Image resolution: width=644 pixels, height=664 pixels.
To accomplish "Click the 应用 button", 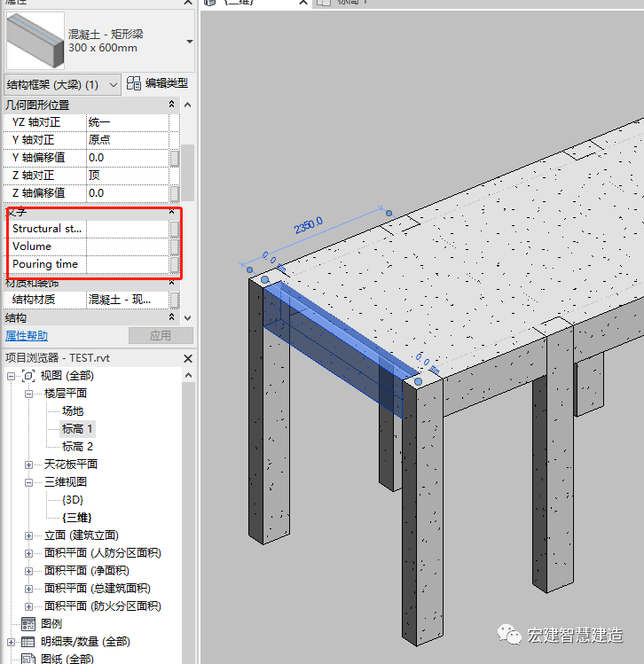I will [x=161, y=336].
